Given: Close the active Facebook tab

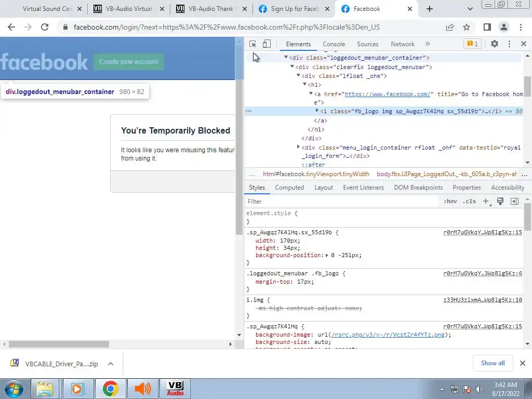Looking at the screenshot, I should [410, 9].
